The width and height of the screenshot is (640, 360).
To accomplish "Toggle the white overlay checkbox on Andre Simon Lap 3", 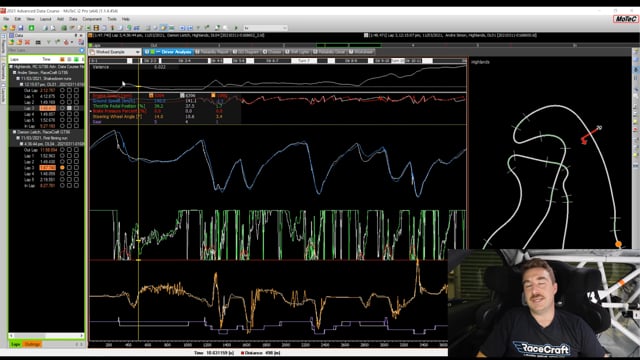I will pyautogui.click(x=69, y=108).
